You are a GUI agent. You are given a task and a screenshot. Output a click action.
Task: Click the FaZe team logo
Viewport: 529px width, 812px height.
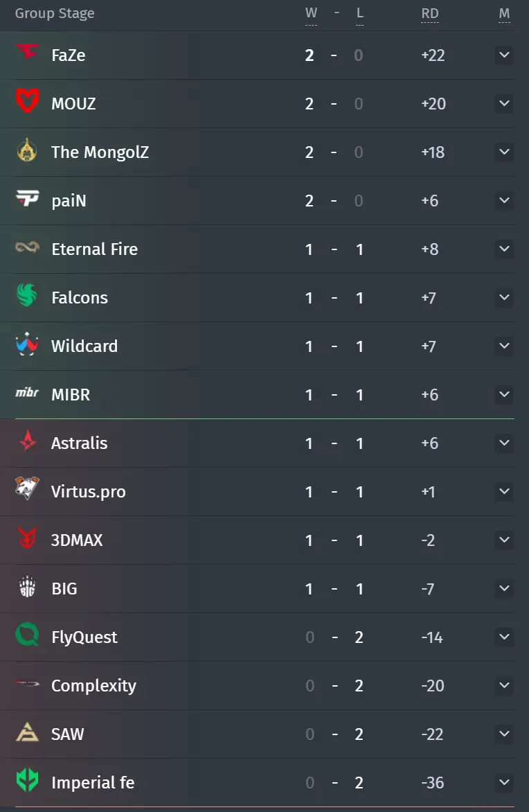coord(27,52)
